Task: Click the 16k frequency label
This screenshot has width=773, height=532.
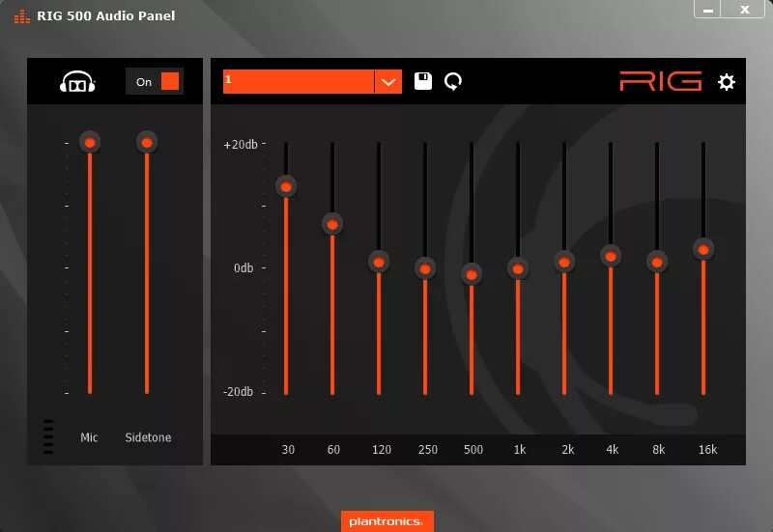Action: (x=707, y=449)
